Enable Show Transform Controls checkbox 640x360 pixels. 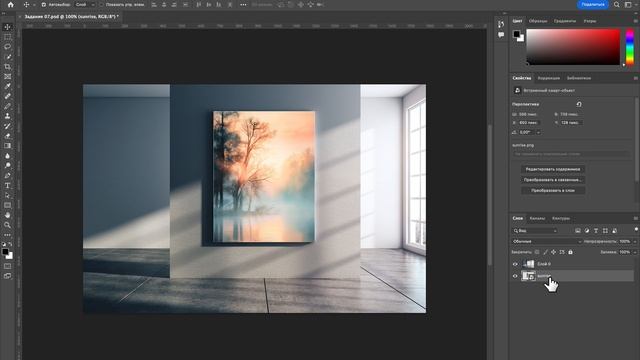101,4
